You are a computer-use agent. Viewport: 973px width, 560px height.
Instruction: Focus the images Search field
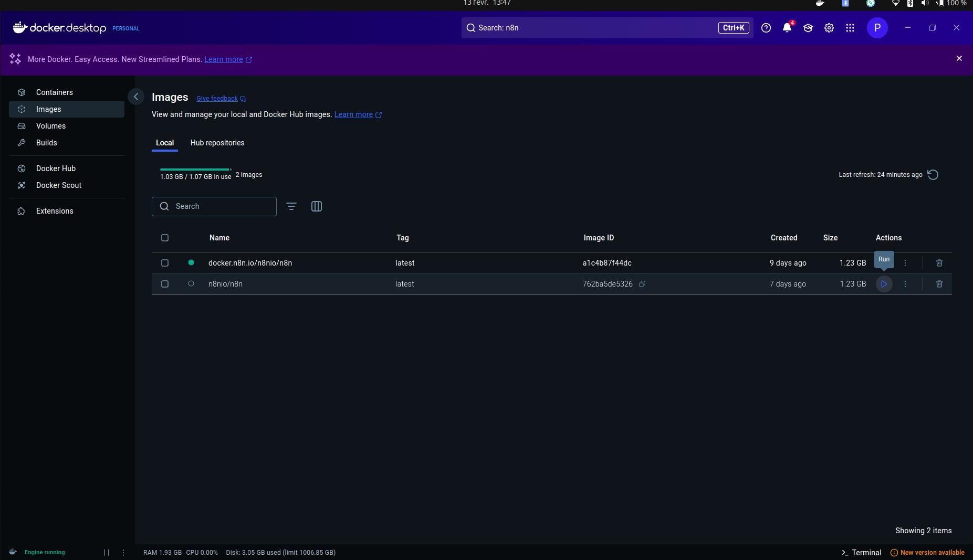[x=214, y=206]
